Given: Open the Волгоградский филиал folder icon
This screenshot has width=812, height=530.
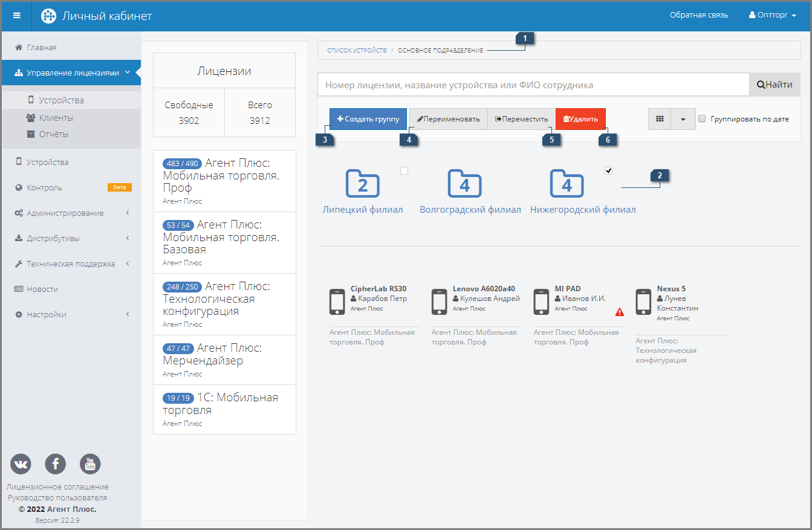Looking at the screenshot, I should (x=464, y=183).
